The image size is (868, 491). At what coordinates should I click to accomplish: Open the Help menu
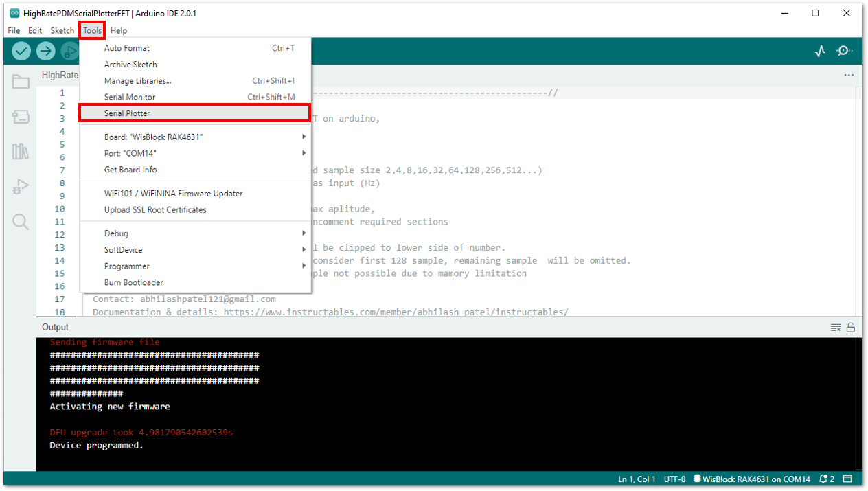(x=119, y=30)
